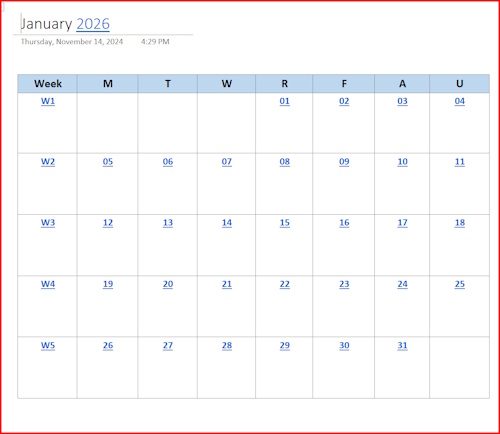Select the W3 week link
The width and height of the screenshot is (500, 434).
coord(48,223)
